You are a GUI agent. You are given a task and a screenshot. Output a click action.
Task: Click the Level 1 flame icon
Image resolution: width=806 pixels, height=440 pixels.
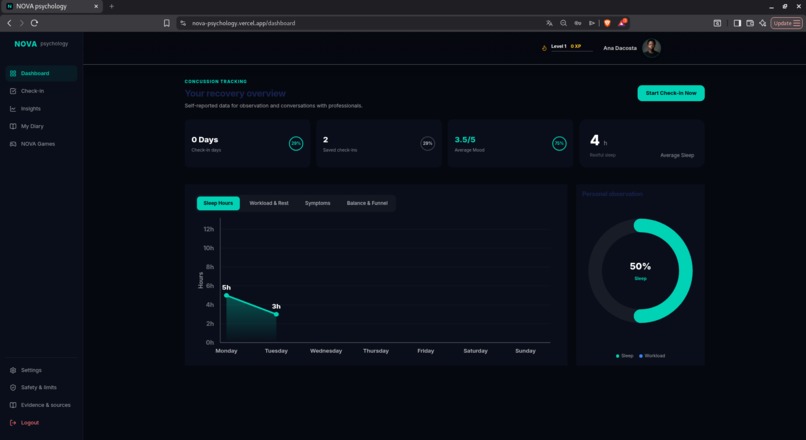544,48
